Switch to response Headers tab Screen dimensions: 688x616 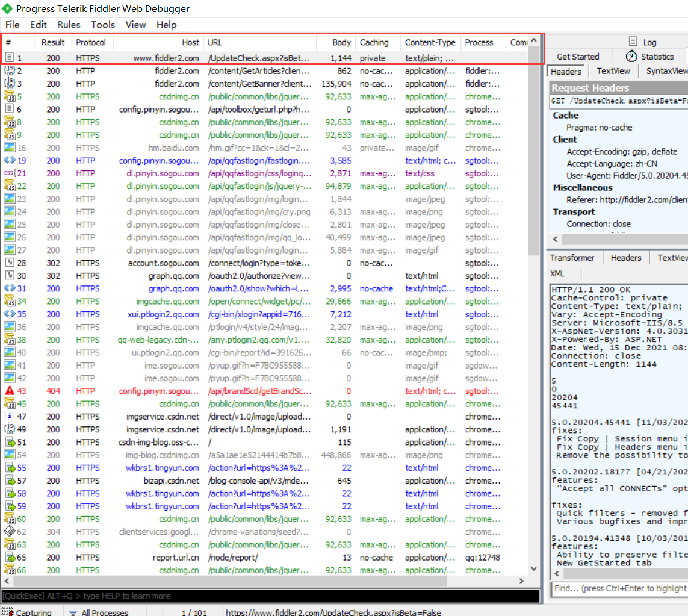coord(625,258)
